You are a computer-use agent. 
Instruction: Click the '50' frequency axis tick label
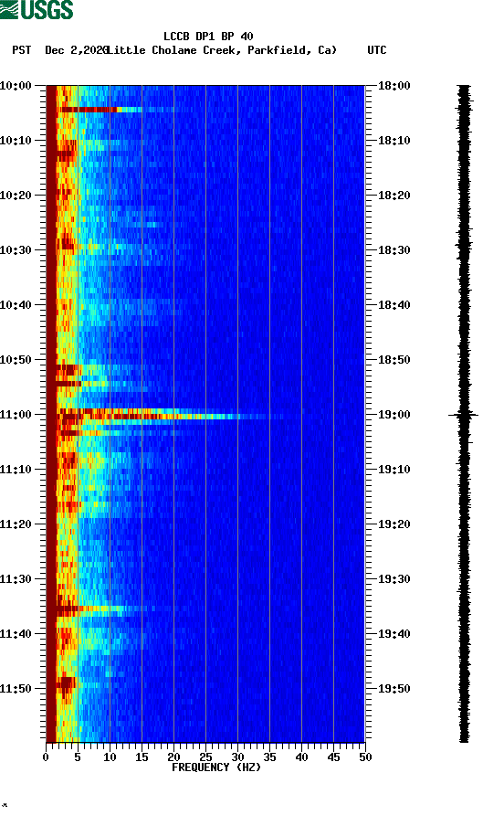(x=365, y=757)
